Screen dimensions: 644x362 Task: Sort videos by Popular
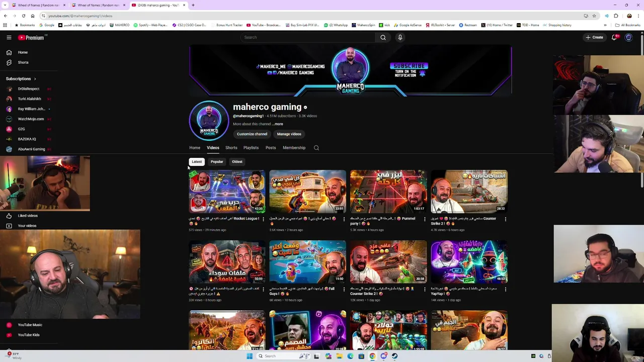(217, 162)
